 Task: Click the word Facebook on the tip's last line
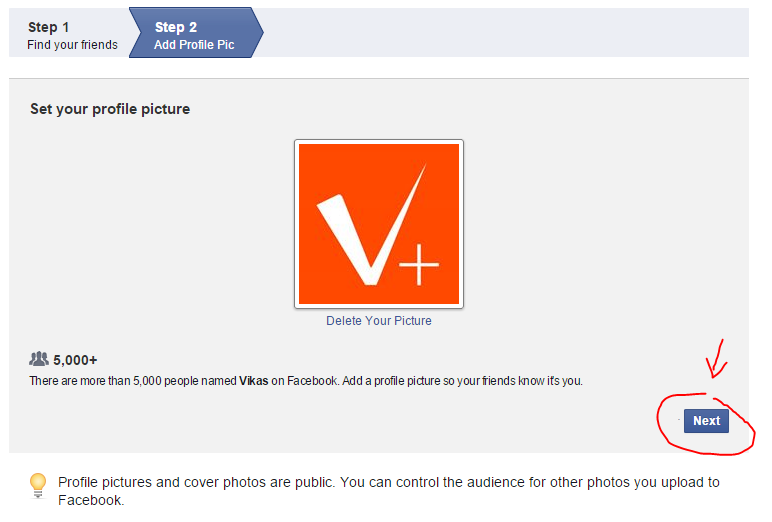point(91,500)
